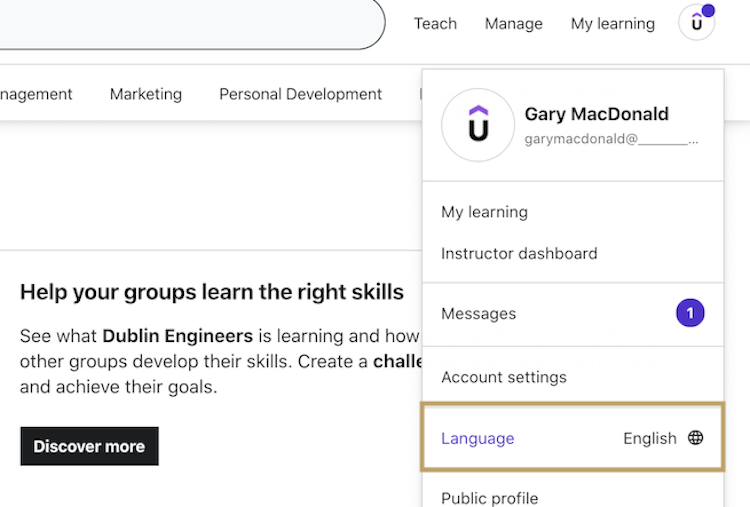Click the globe icon beside English
750x507 pixels.
click(x=695, y=438)
